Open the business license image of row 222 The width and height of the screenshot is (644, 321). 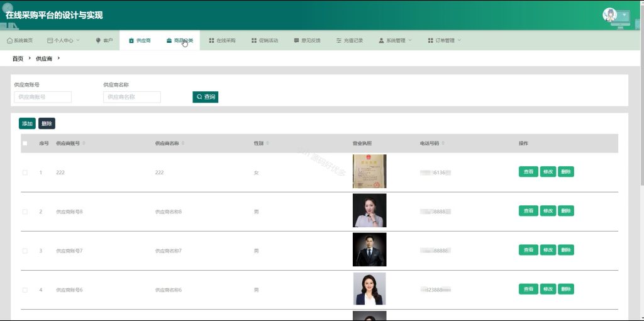(x=369, y=171)
